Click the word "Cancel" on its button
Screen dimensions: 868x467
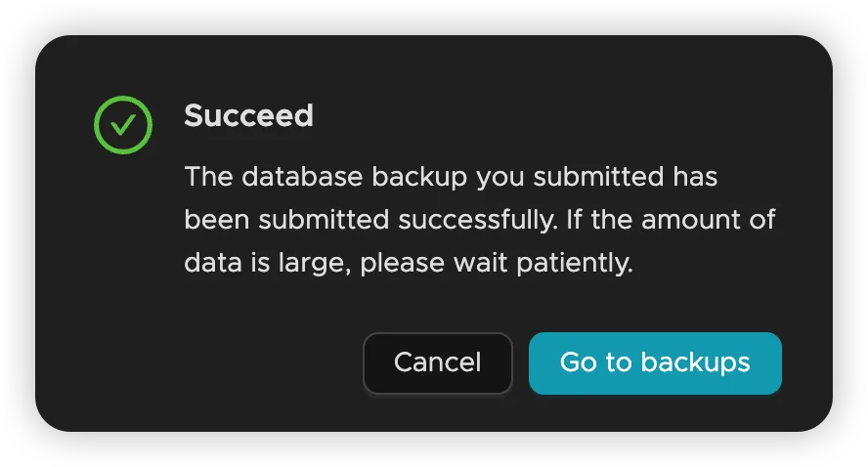click(x=437, y=362)
